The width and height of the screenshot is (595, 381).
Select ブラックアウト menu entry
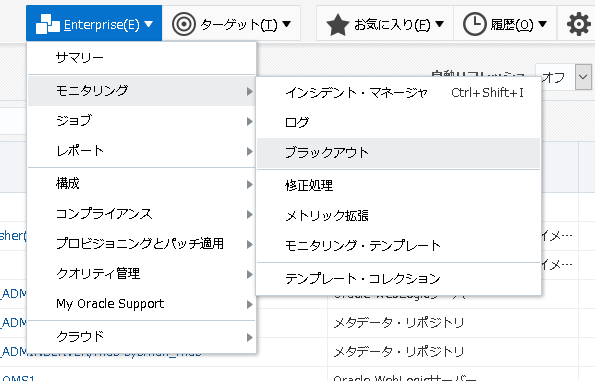(x=398, y=153)
